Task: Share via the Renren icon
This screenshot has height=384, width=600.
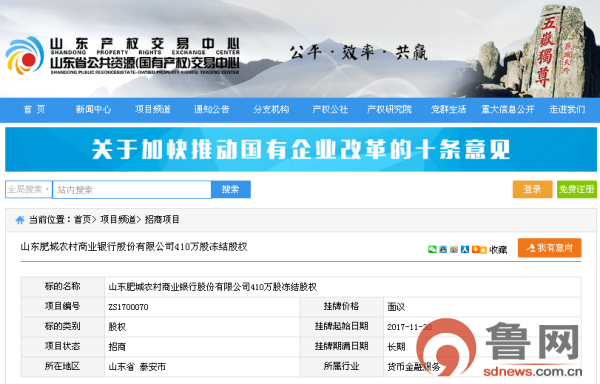Action: 465,249
